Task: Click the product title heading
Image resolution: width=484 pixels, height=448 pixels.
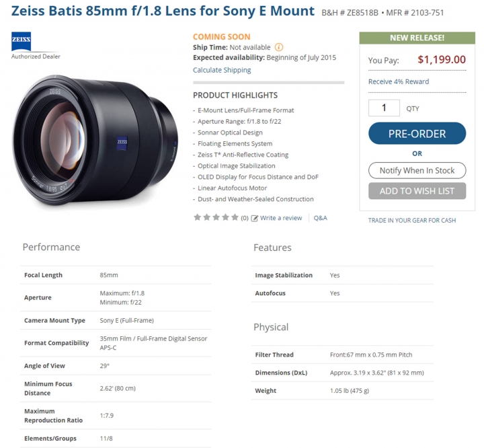Action: (163, 11)
